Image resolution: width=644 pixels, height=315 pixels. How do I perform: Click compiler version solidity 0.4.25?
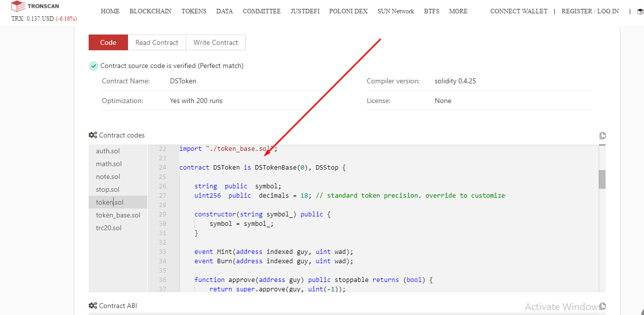pos(455,81)
